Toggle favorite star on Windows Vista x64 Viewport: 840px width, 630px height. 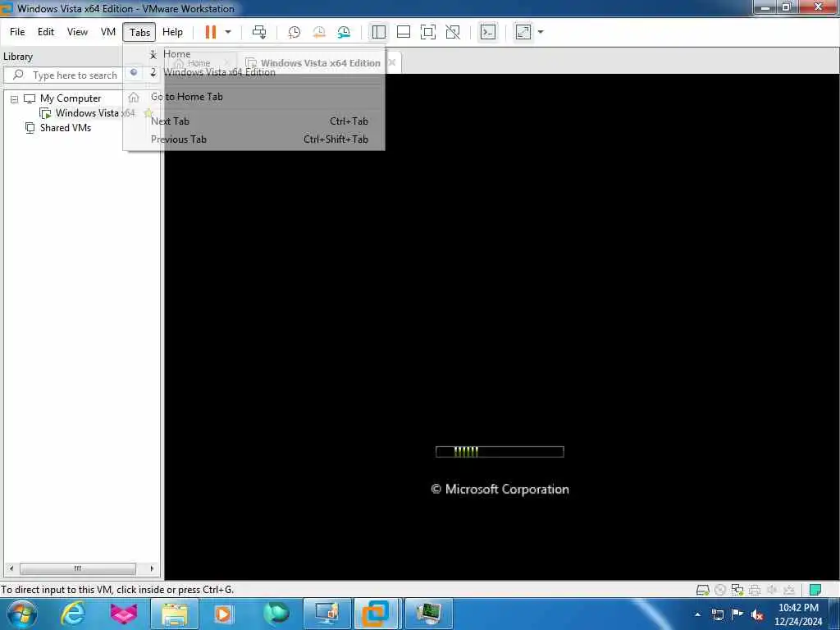(148, 113)
